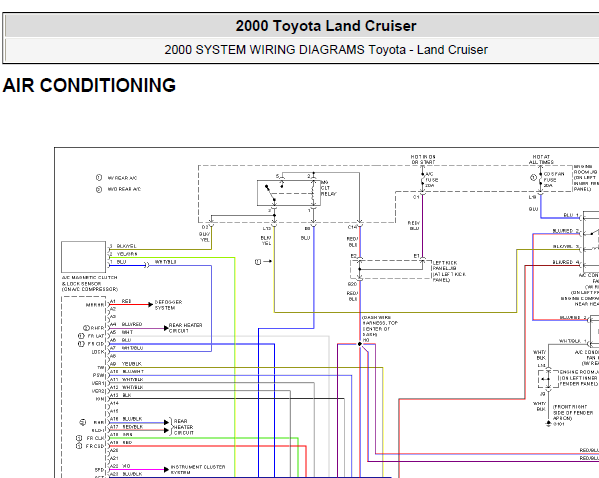Select the CDS fan fuse symbol
Image resolution: width=599 pixels, height=478 pixels.
tap(541, 179)
